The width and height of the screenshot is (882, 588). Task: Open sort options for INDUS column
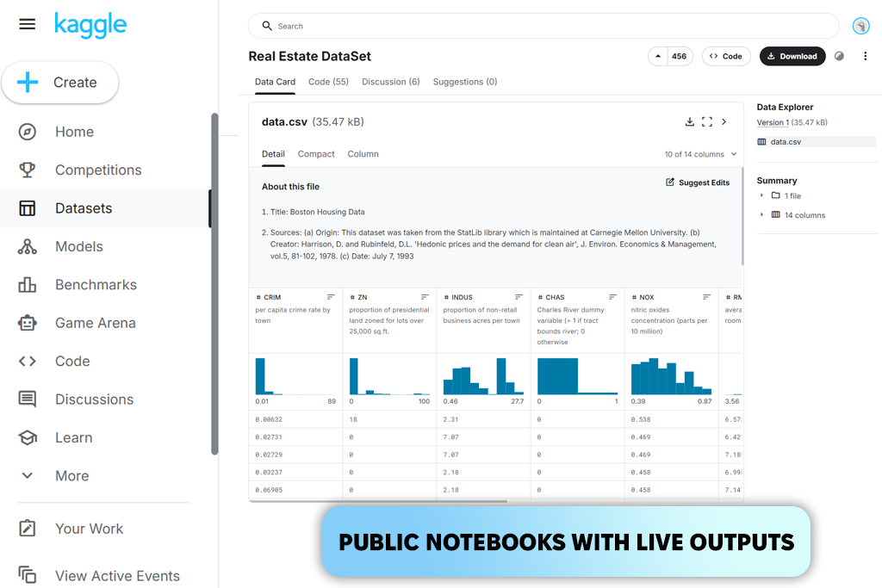(x=519, y=297)
